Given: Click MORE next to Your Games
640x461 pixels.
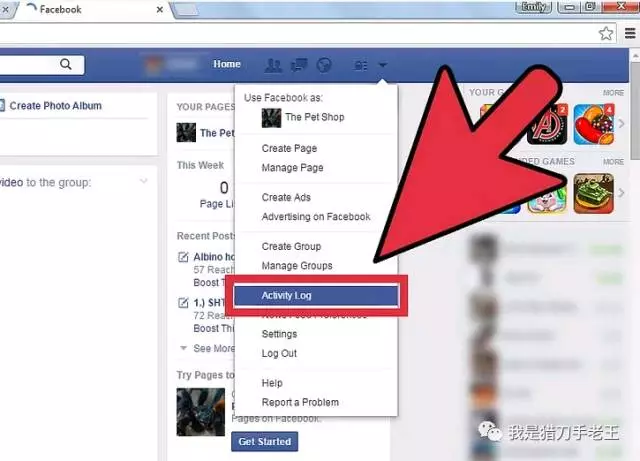Looking at the screenshot, I should tap(613, 93).
